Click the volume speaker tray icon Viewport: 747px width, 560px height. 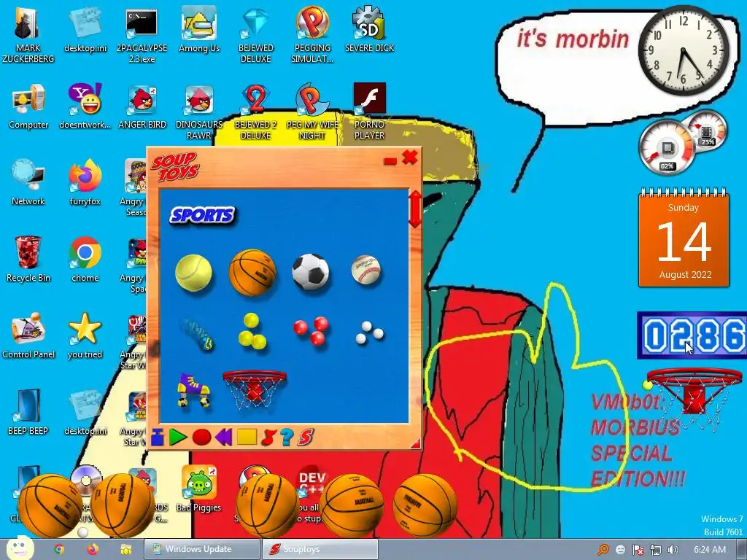point(673,550)
